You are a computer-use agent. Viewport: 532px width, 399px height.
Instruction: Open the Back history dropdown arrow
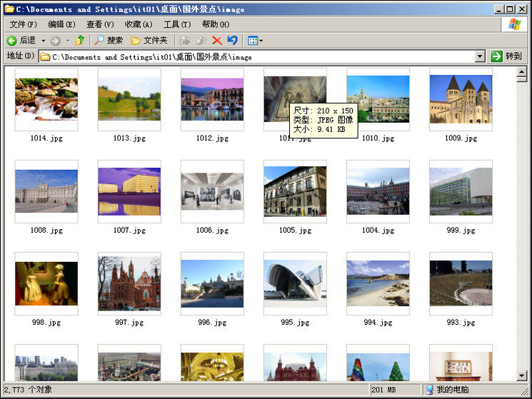44,41
